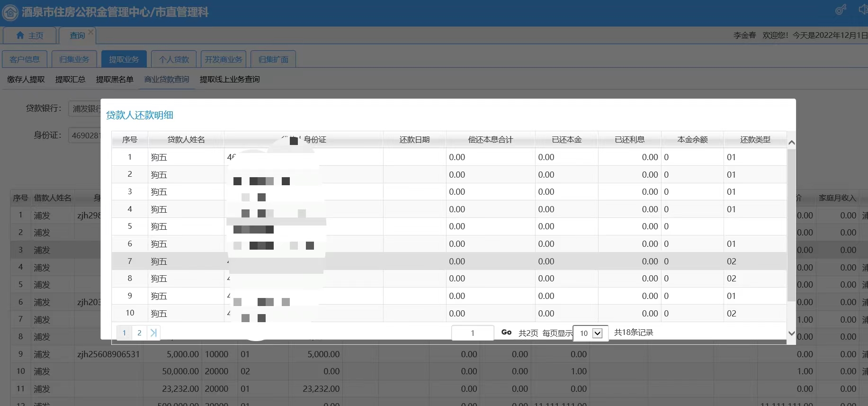Image resolution: width=868 pixels, height=406 pixels.
Task: Click the 还款日期 column header
Action: [x=414, y=140]
